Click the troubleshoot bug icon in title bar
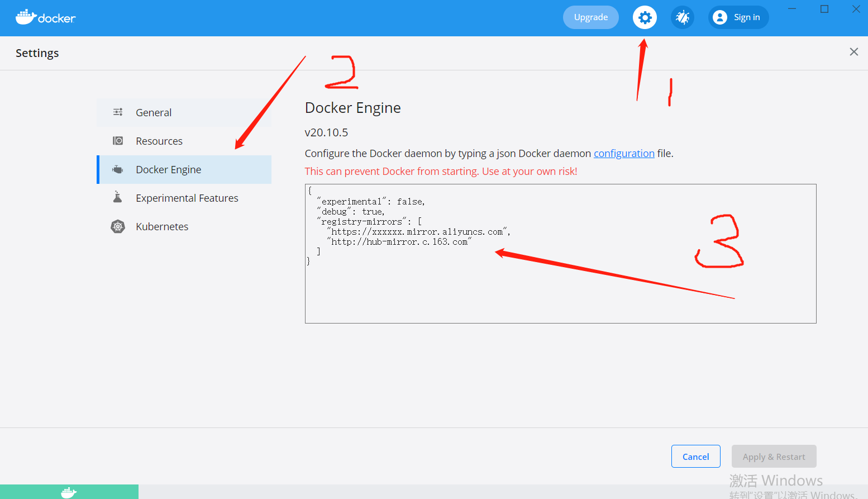This screenshot has width=868, height=499. (683, 17)
